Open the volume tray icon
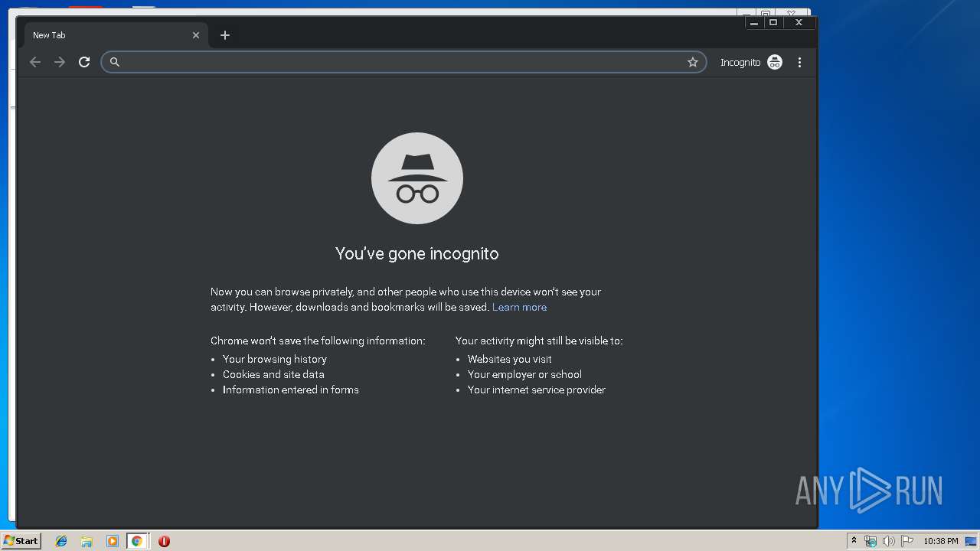The width and height of the screenshot is (980, 551). point(889,541)
